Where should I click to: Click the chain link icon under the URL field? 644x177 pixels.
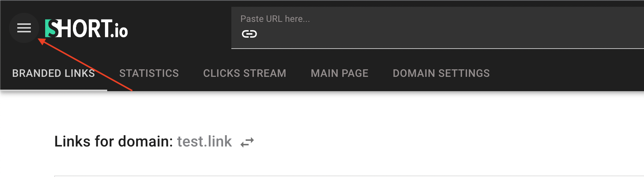[249, 34]
